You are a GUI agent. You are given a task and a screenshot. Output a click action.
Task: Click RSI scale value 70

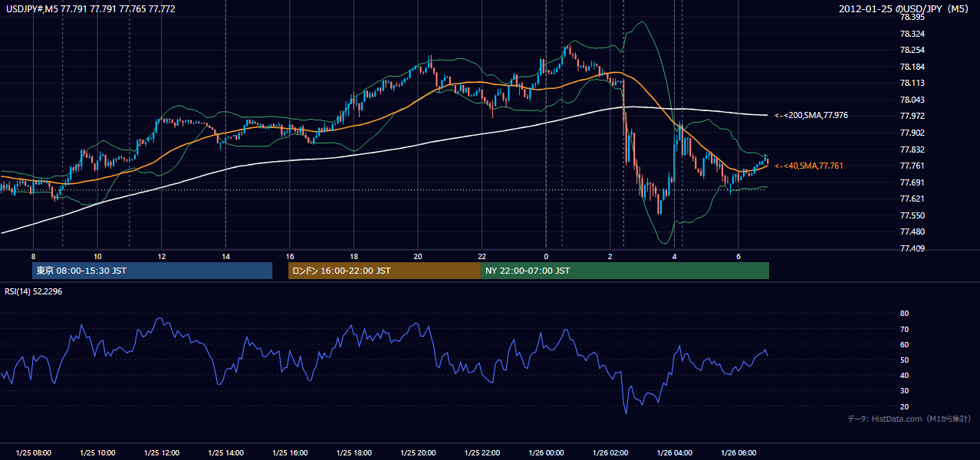[904, 329]
